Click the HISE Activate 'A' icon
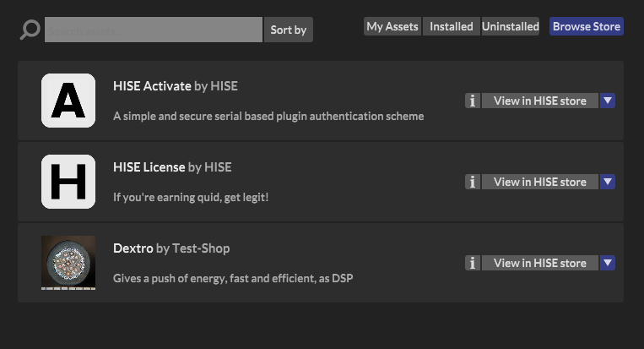The height and width of the screenshot is (349, 644). (68, 101)
